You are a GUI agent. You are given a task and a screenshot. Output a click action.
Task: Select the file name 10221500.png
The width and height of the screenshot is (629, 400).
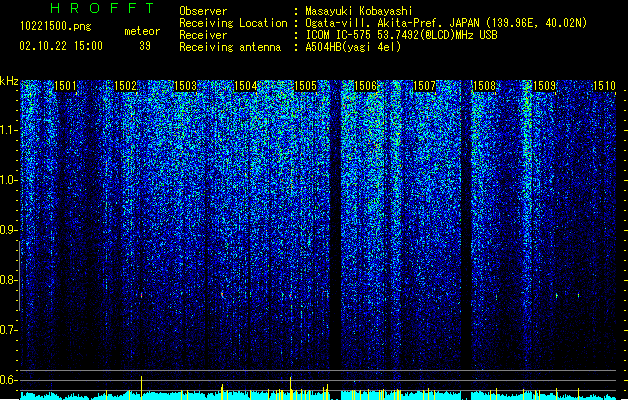(x=56, y=26)
